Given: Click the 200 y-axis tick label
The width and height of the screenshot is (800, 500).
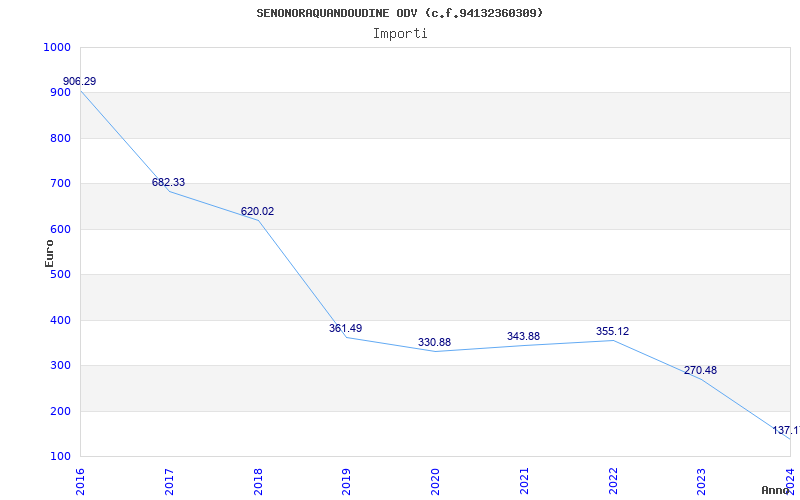Looking at the screenshot, I should click(x=60, y=411).
